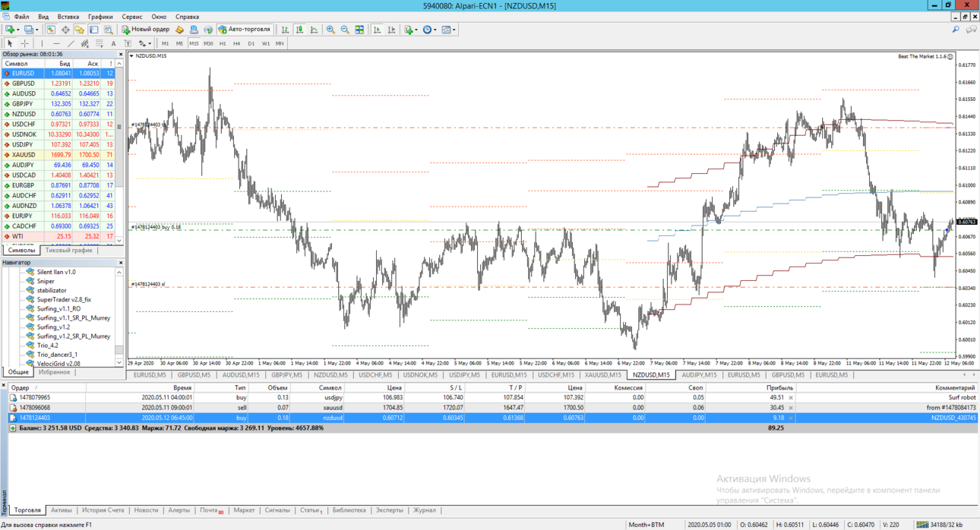Launch MetaEditor from the toolbar
This screenshot has width=980, height=530.
tap(179, 30)
